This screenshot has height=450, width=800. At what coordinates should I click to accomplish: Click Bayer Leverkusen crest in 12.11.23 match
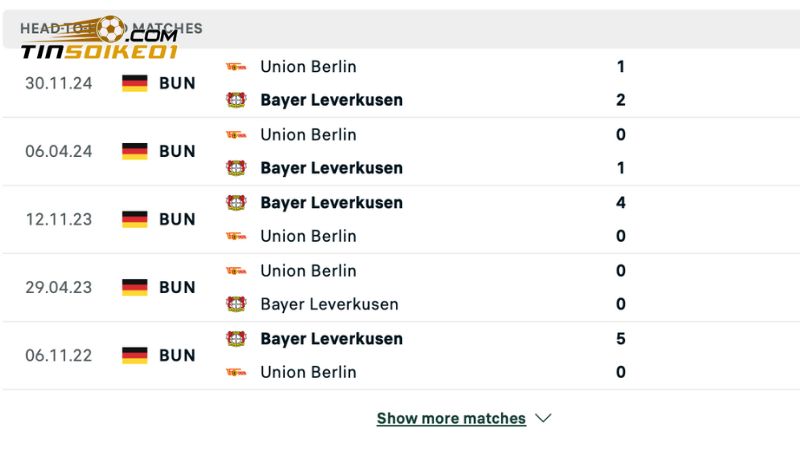(x=236, y=202)
